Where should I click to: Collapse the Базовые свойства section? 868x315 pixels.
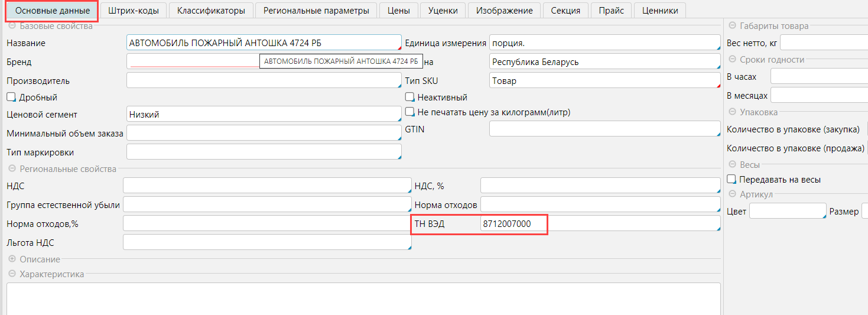pyautogui.click(x=12, y=26)
